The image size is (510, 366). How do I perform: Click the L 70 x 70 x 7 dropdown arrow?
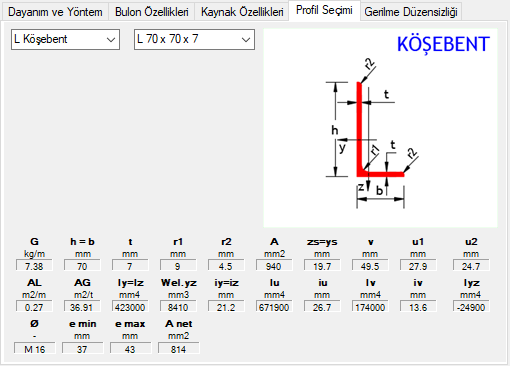[246, 40]
